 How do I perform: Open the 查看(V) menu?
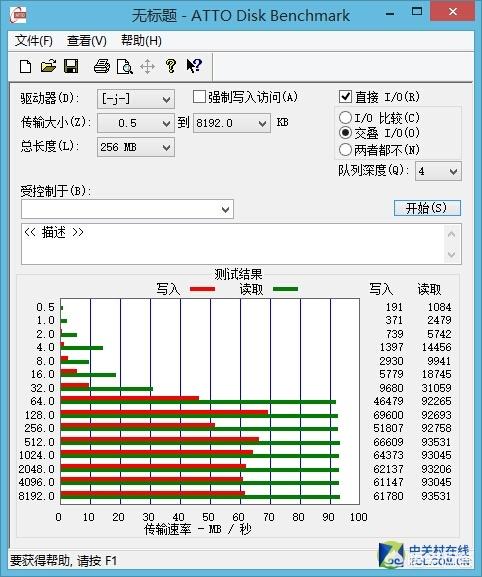(87, 40)
